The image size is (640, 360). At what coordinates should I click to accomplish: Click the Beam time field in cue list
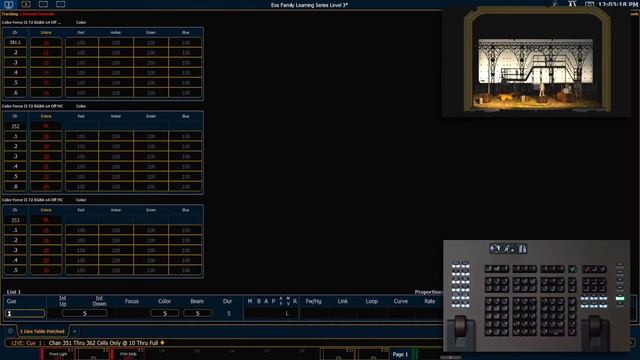(197, 313)
